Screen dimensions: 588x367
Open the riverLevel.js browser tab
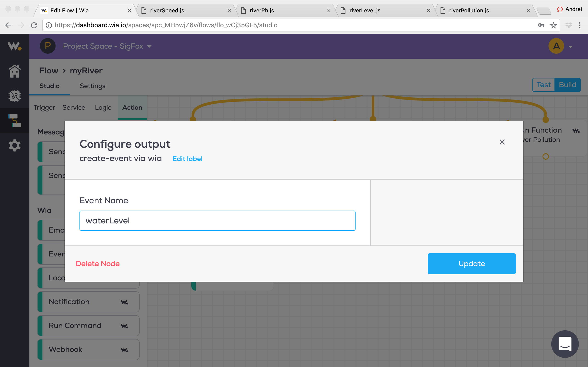point(365,11)
